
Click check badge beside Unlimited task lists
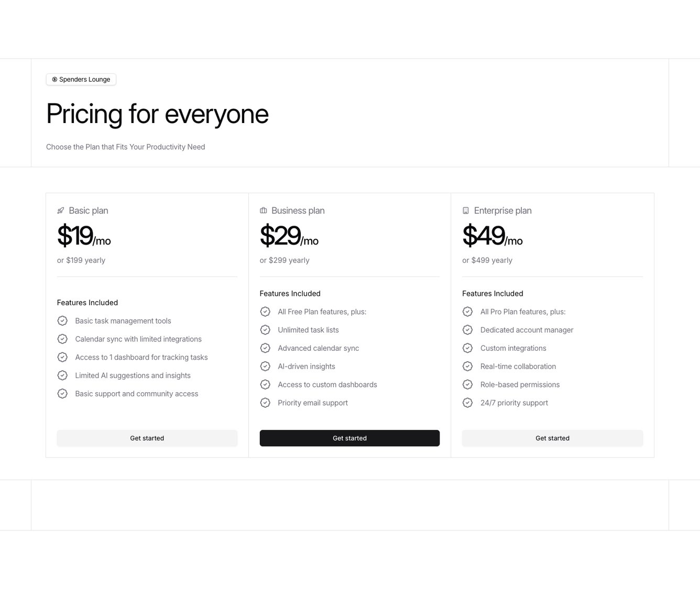click(x=265, y=330)
